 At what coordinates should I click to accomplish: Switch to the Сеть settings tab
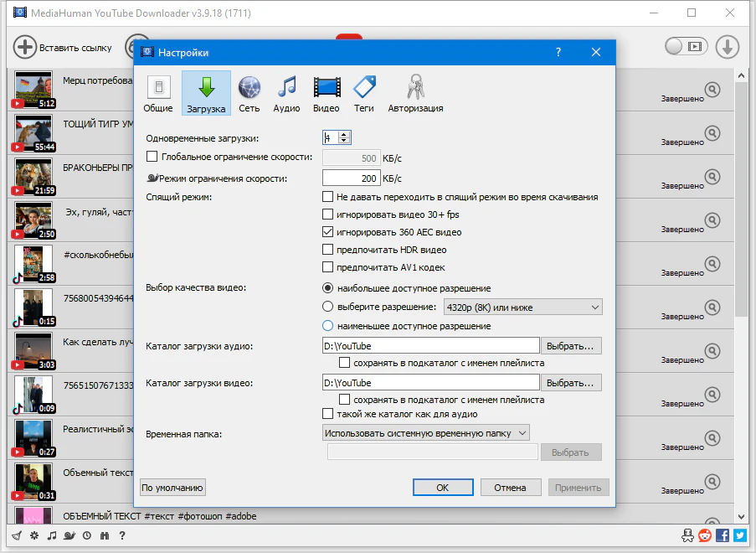pyautogui.click(x=249, y=94)
